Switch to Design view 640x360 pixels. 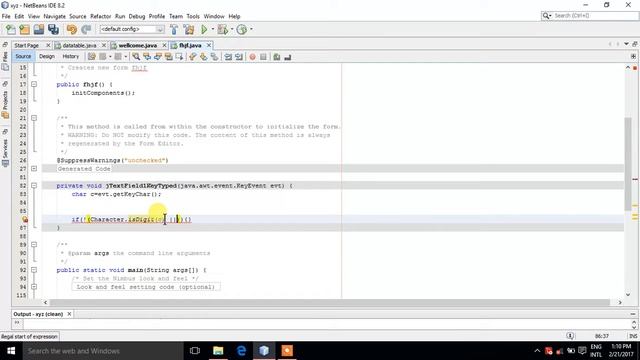point(47,57)
